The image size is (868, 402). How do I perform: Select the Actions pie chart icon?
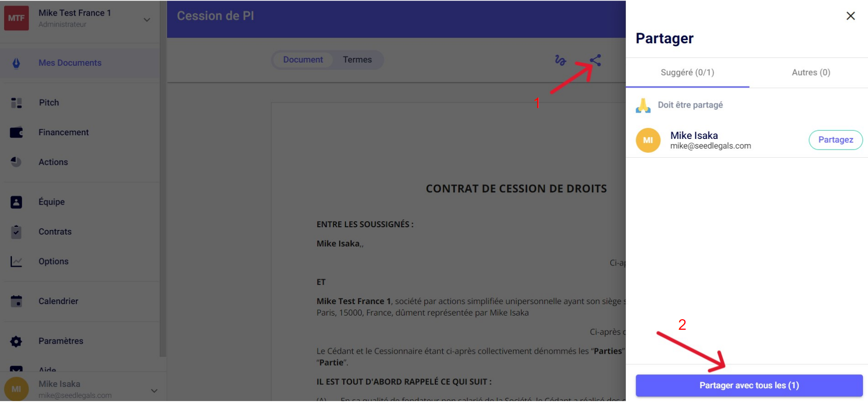[17, 162]
